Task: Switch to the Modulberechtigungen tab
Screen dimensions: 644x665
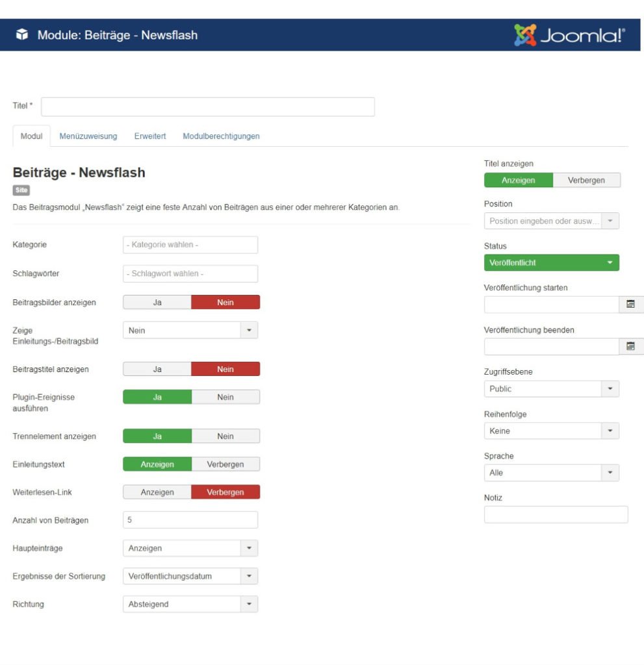Action: pyautogui.click(x=221, y=136)
